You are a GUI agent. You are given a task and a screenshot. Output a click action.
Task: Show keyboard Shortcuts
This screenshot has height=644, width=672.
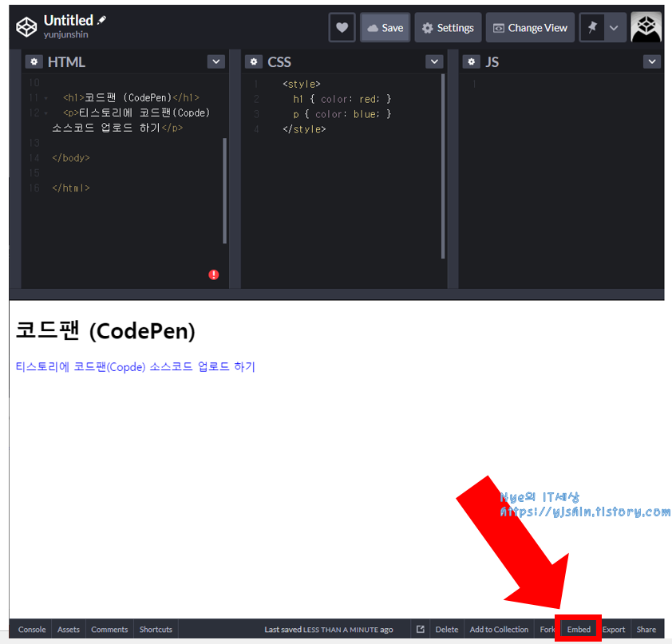click(156, 629)
